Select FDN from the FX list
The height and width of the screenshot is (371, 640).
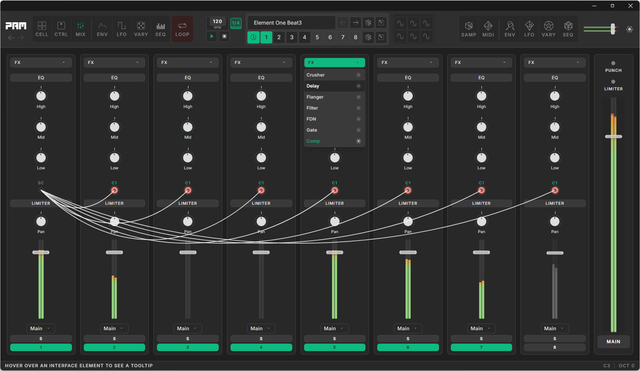[334, 119]
